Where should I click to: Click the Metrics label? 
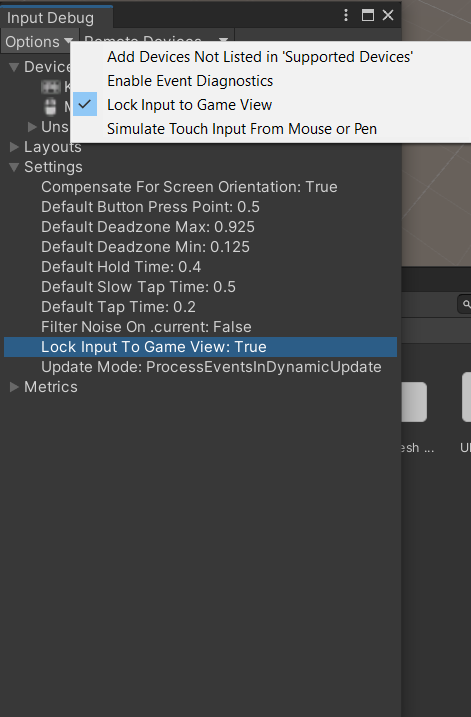click(51, 387)
